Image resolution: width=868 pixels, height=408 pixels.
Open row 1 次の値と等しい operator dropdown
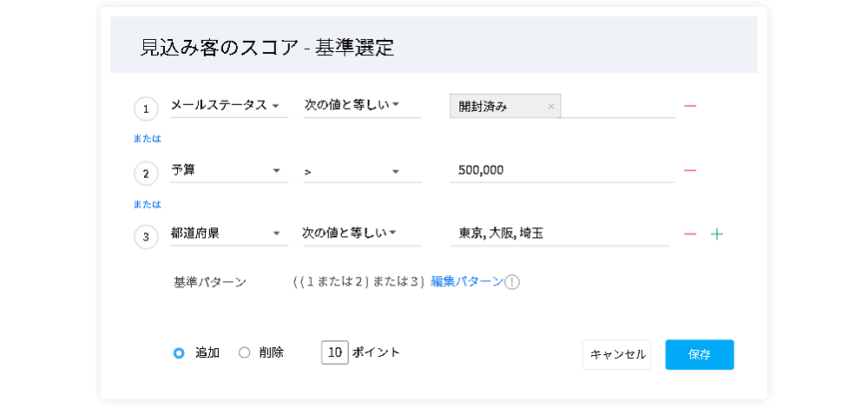tap(361, 106)
